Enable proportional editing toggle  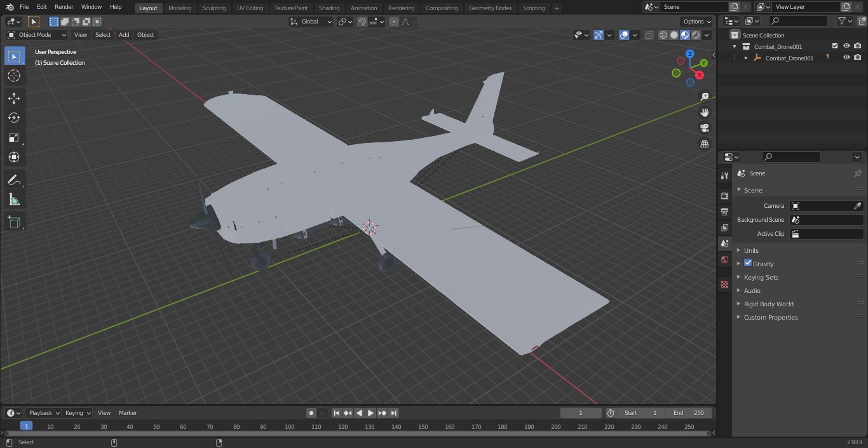(394, 22)
